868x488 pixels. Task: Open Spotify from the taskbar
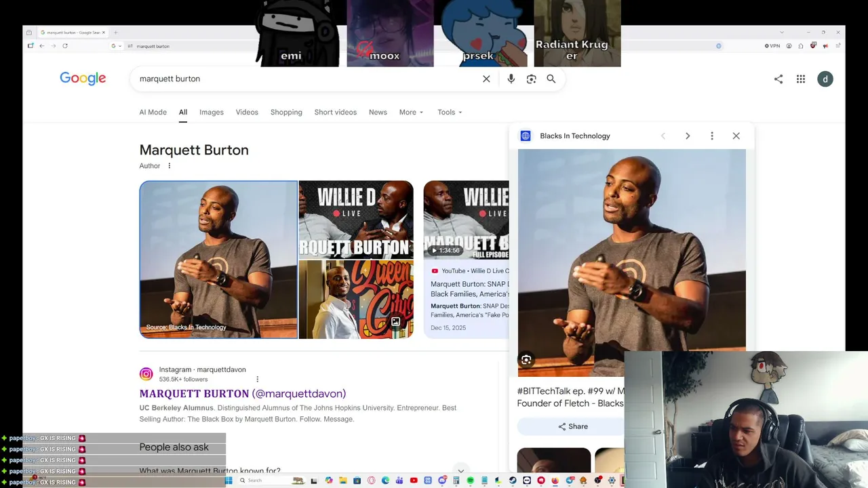point(470,481)
